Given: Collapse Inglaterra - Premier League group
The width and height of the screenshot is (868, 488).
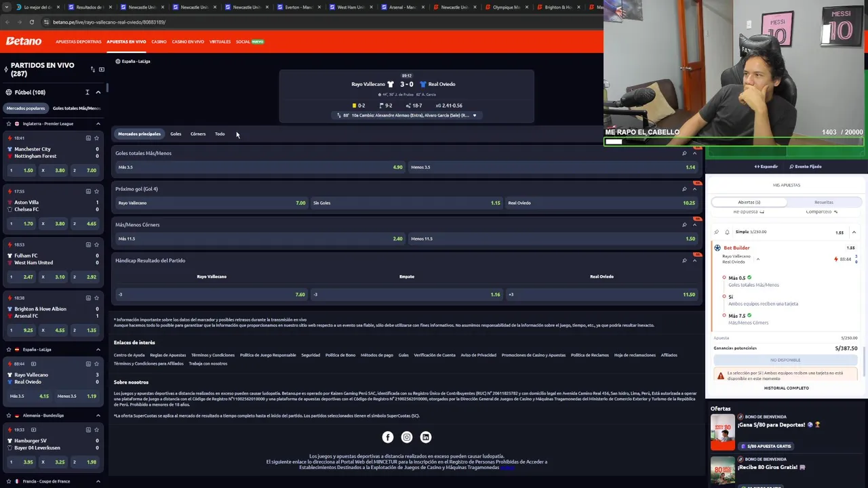Looking at the screenshot, I should 98,124.
